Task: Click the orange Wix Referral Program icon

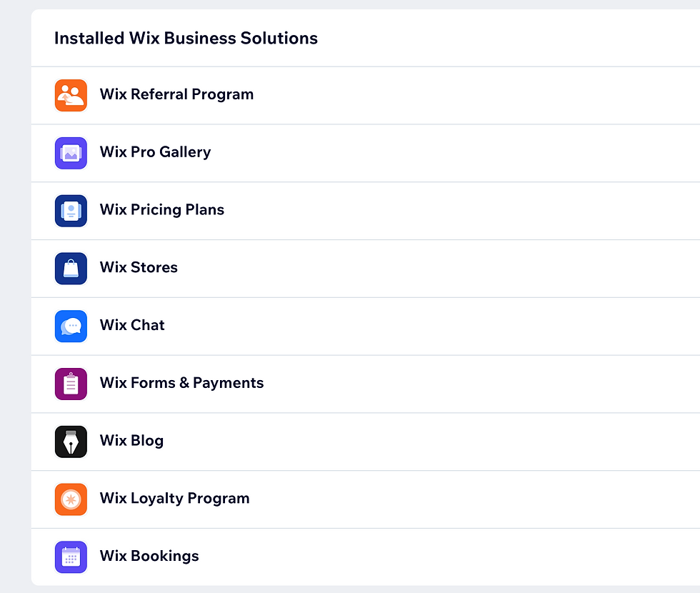Action: [71, 96]
